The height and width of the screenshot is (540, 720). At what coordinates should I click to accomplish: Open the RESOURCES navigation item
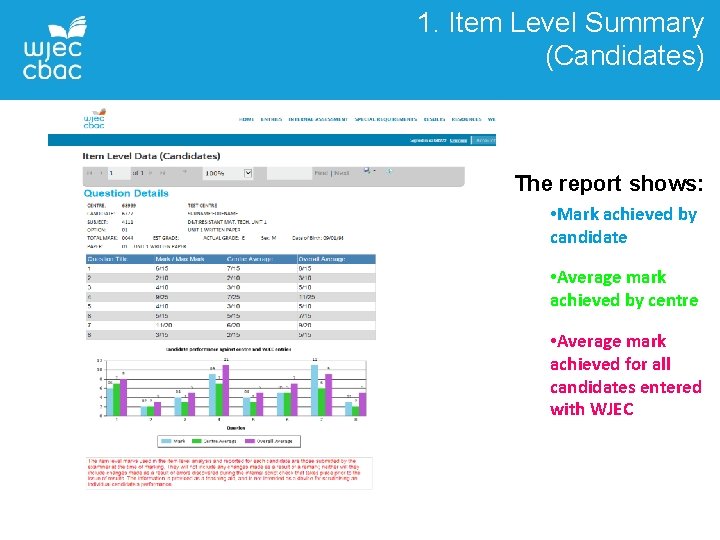pyautogui.click(x=466, y=119)
